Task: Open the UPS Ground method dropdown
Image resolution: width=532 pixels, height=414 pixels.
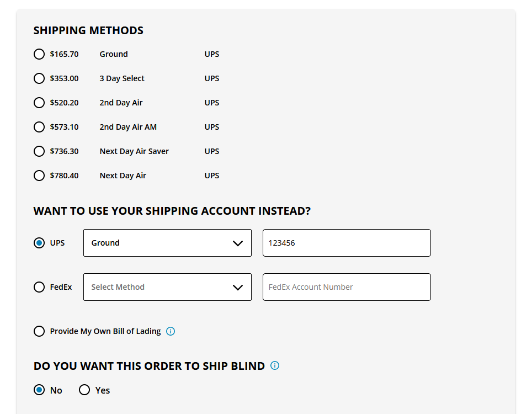Action: pyautogui.click(x=167, y=243)
